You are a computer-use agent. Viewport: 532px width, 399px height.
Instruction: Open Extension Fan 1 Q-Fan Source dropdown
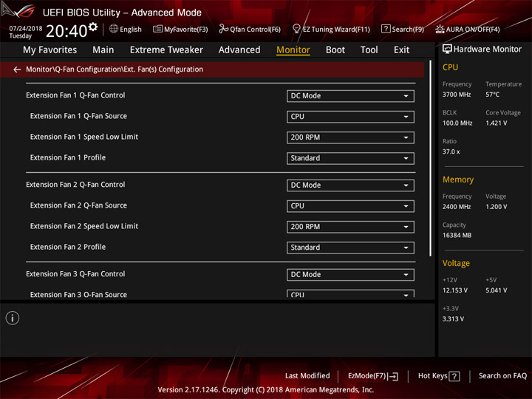coord(350,117)
